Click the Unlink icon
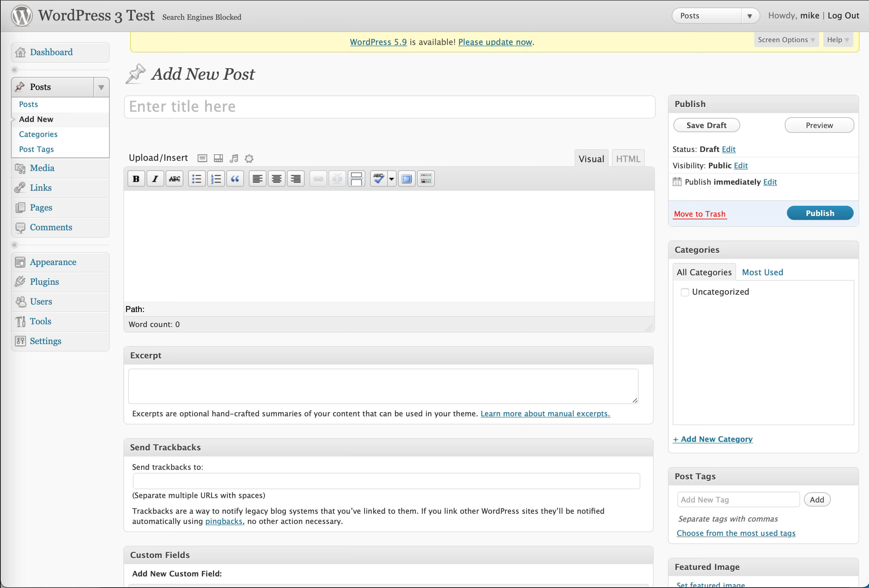Viewport: 869px width, 588px height. pos(337,179)
